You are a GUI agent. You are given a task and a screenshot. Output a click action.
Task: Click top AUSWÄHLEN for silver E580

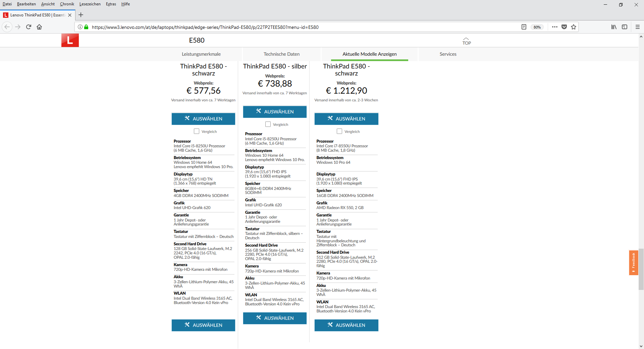tap(275, 112)
